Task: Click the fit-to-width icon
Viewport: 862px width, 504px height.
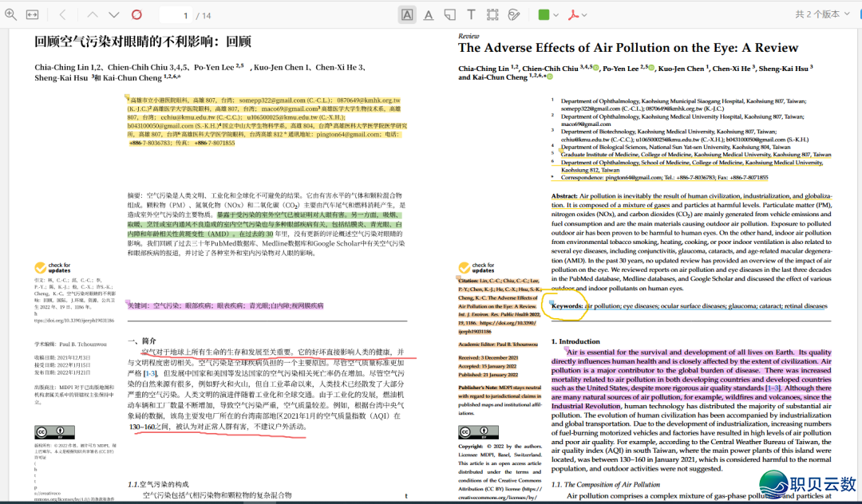Action: [32, 14]
